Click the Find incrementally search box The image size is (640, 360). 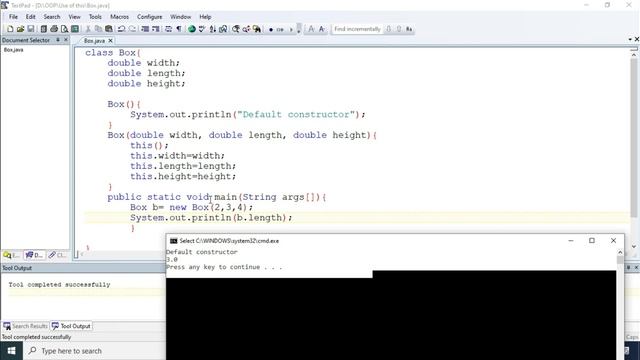pyautogui.click(x=357, y=29)
